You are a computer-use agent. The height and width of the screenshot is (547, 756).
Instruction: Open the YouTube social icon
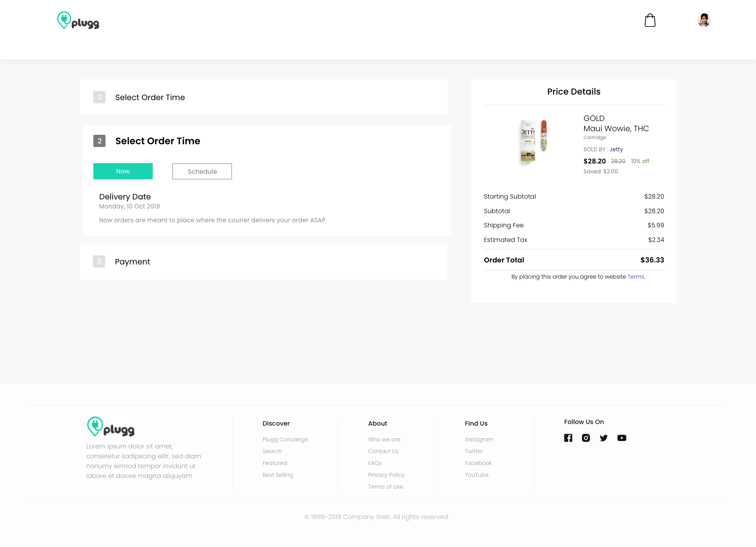click(622, 438)
